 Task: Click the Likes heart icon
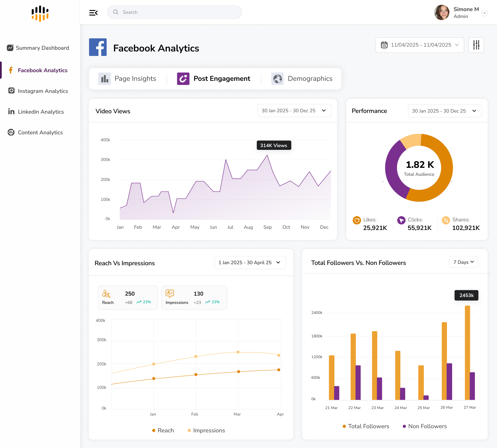357,220
